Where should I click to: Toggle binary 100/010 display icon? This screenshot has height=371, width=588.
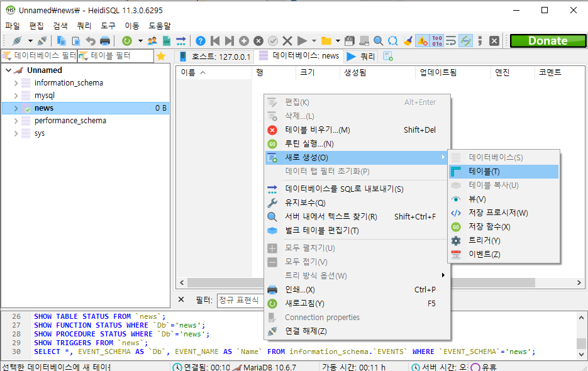(x=437, y=41)
